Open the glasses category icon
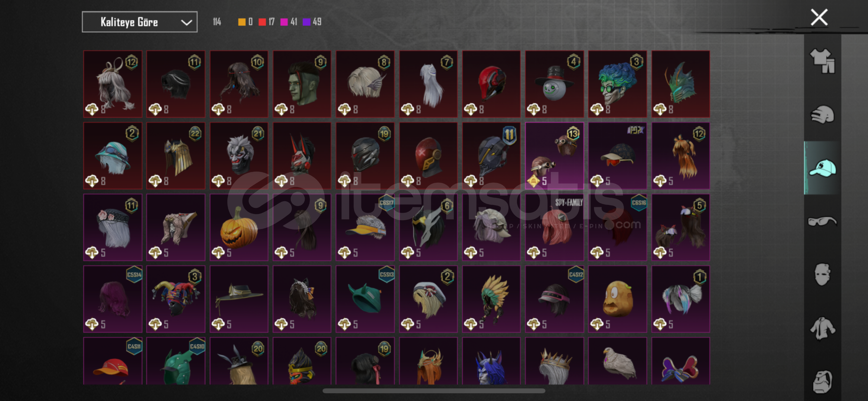 pos(822,221)
